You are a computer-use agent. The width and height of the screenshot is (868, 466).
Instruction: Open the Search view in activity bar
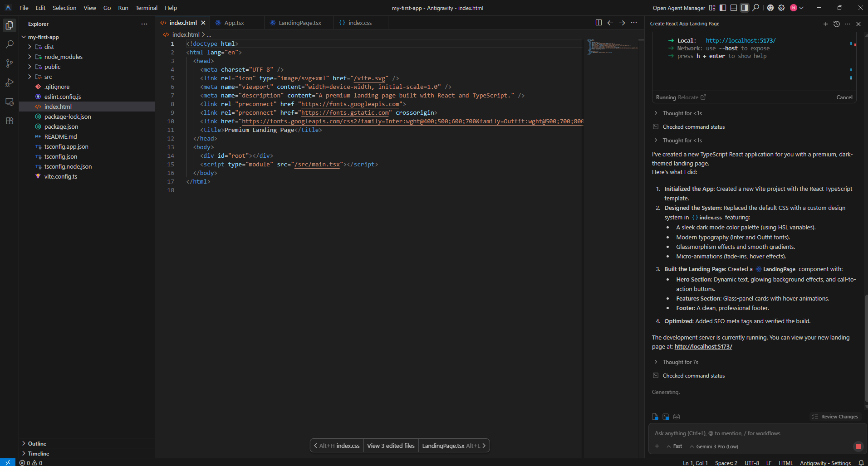tap(10, 44)
